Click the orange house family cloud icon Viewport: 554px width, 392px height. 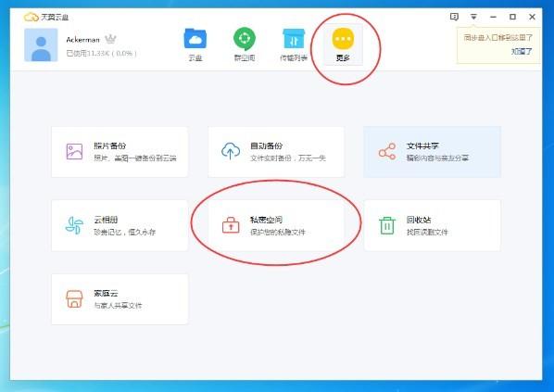click(x=74, y=299)
